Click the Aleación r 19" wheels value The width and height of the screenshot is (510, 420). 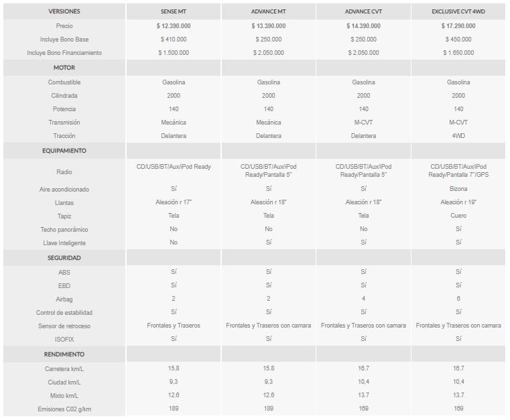[458, 202]
